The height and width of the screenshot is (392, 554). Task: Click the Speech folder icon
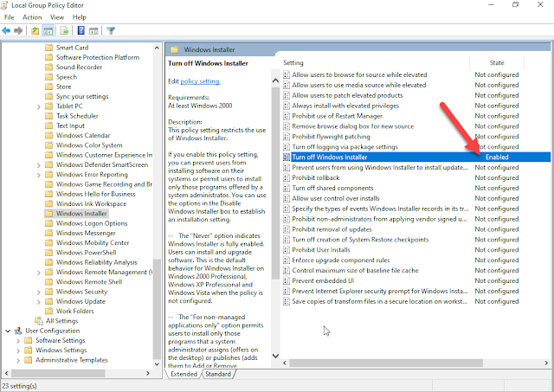49,77
